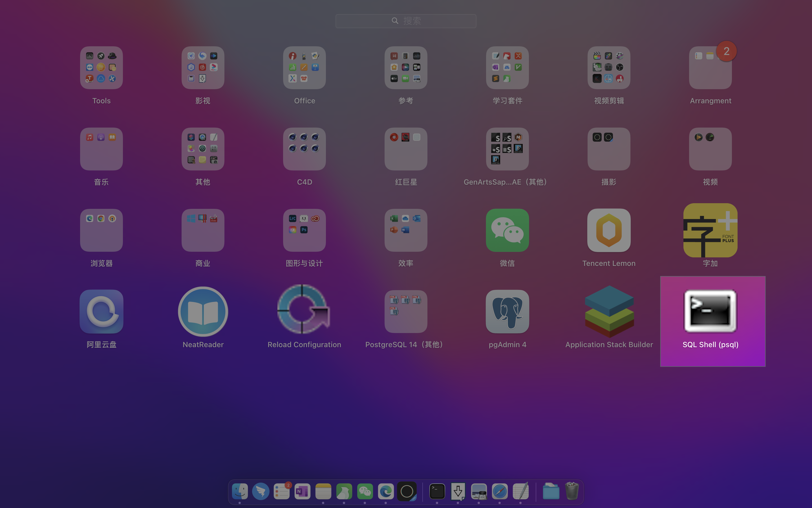Launch 阿里云盘 app
Screen dimensions: 812x508
[x=101, y=312]
